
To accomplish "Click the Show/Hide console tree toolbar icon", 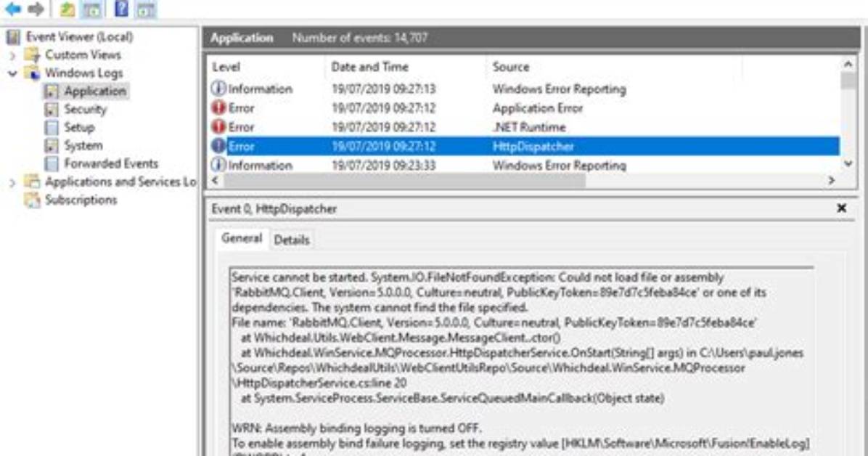I will coord(92,9).
